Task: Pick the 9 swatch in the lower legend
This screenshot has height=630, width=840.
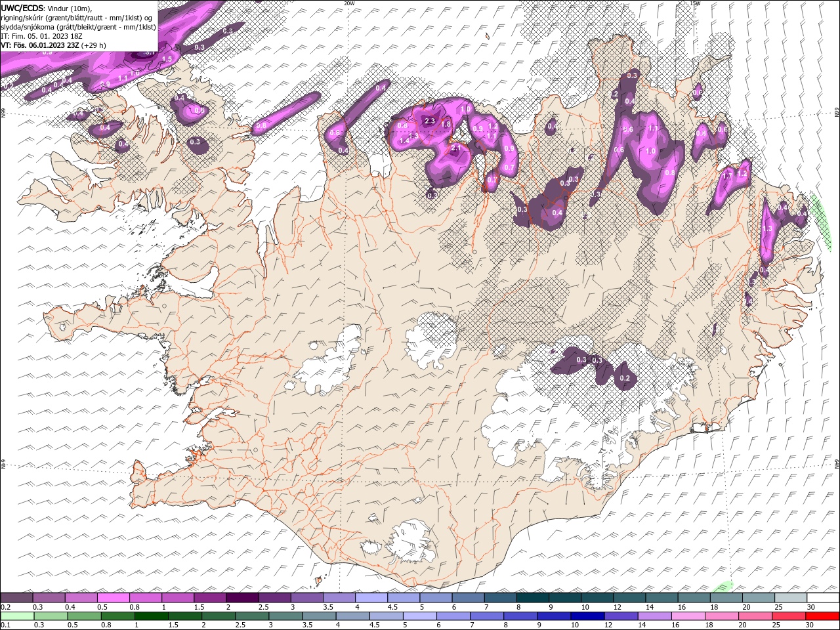Action: 553,616
